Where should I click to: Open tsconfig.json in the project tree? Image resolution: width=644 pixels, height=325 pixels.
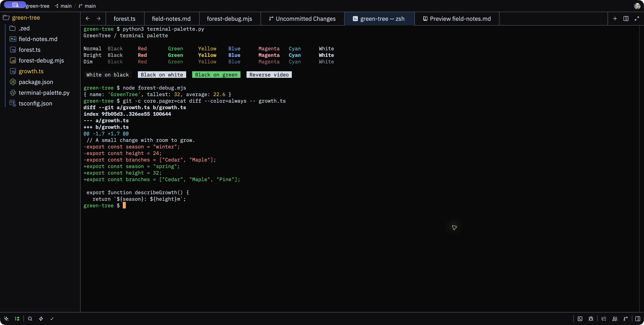[40, 103]
